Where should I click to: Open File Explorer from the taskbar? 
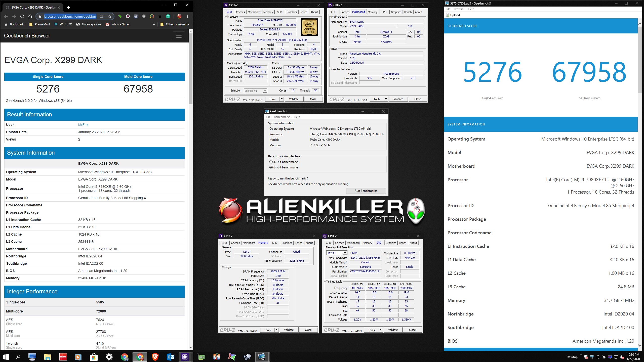(x=48, y=357)
